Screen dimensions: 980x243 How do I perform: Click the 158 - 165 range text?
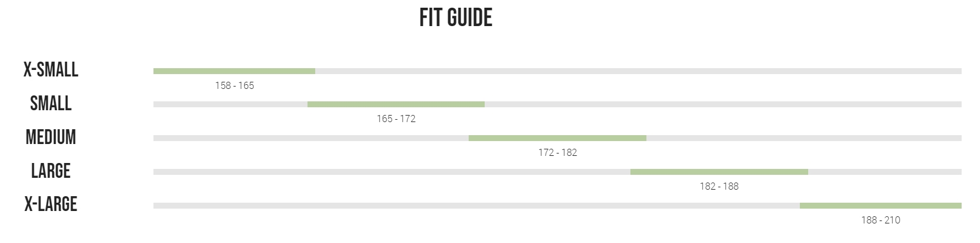click(x=235, y=85)
